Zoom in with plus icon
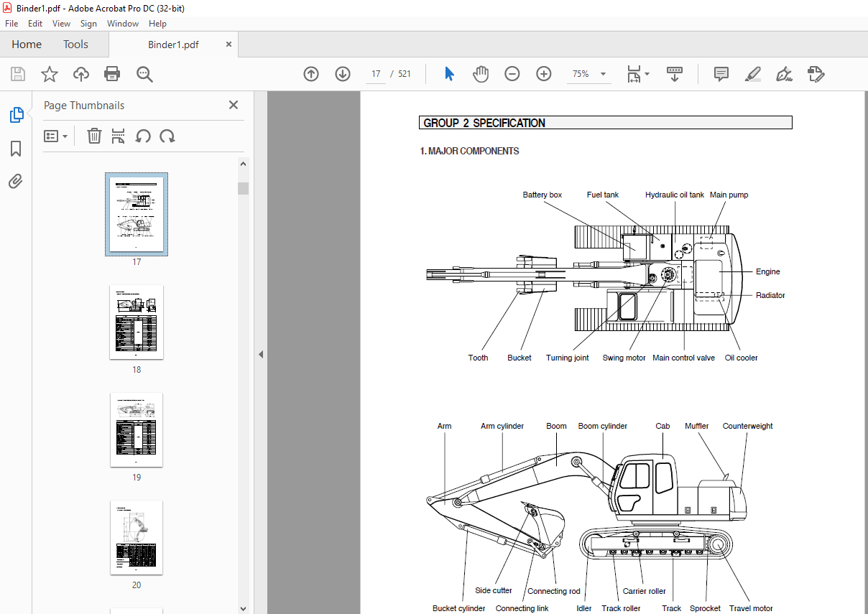 pyautogui.click(x=544, y=74)
